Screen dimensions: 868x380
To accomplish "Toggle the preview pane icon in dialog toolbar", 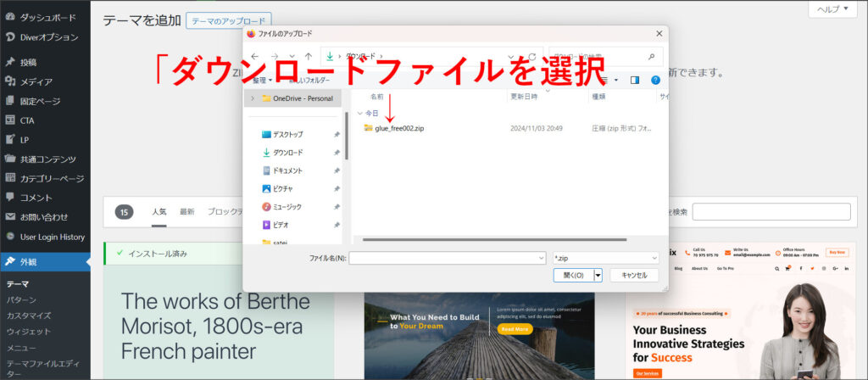I will [x=634, y=80].
